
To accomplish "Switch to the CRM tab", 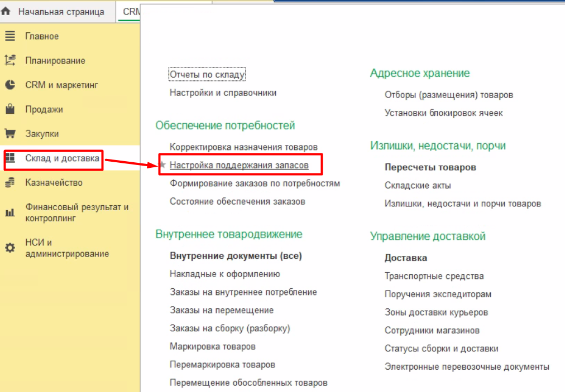I will coord(131,12).
